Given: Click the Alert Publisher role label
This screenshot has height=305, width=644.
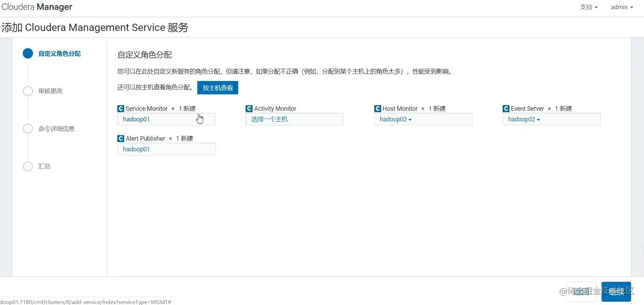Looking at the screenshot, I should click(145, 139).
